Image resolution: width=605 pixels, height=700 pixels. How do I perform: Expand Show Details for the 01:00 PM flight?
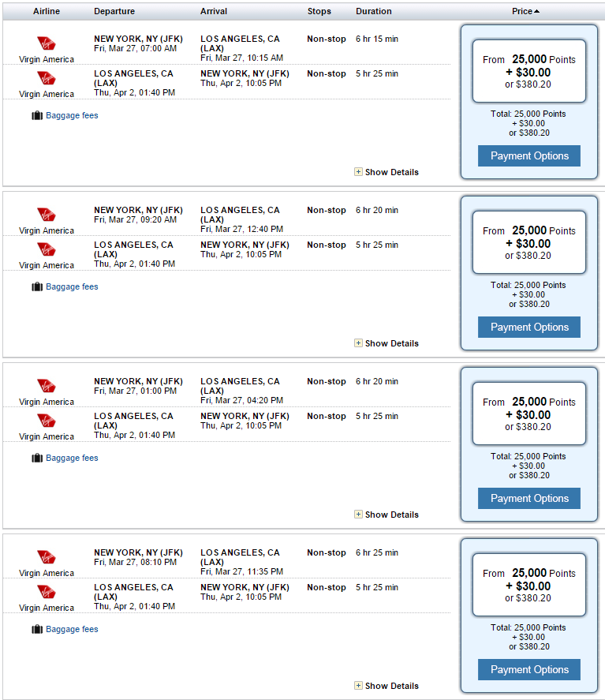387,515
